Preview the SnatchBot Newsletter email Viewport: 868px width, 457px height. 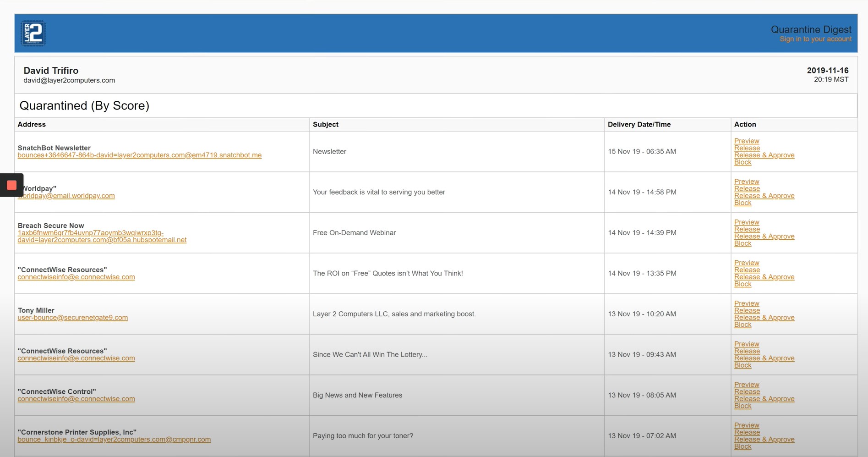point(746,141)
